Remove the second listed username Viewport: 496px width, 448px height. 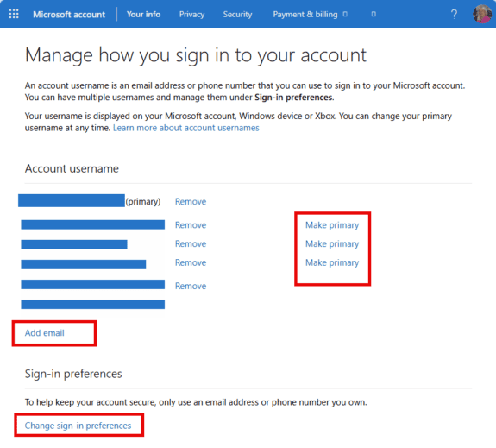click(x=191, y=225)
